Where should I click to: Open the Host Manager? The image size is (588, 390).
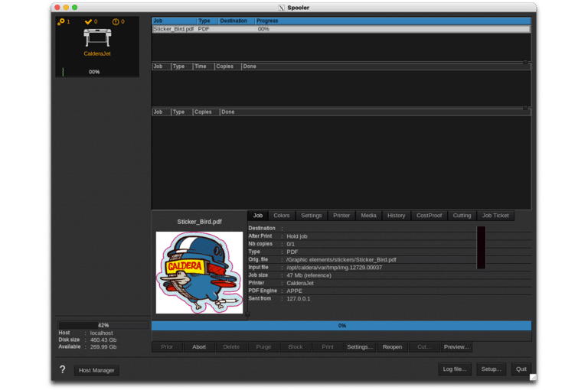[x=97, y=370]
